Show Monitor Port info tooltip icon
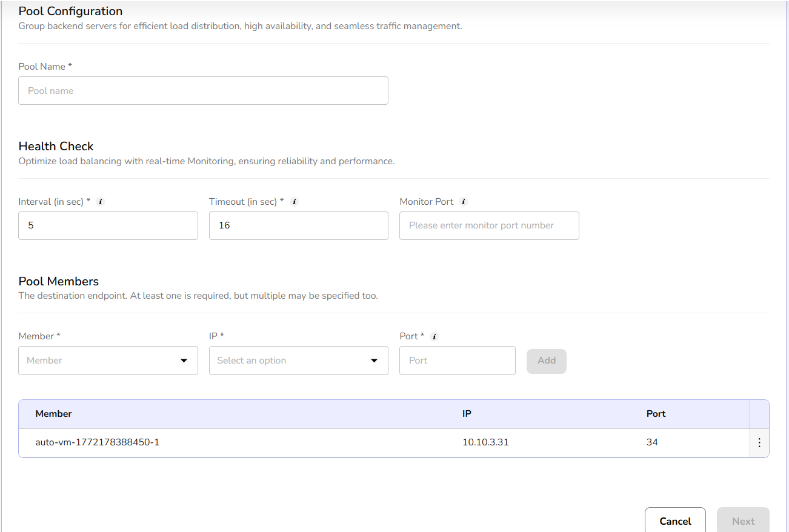 [x=464, y=202]
